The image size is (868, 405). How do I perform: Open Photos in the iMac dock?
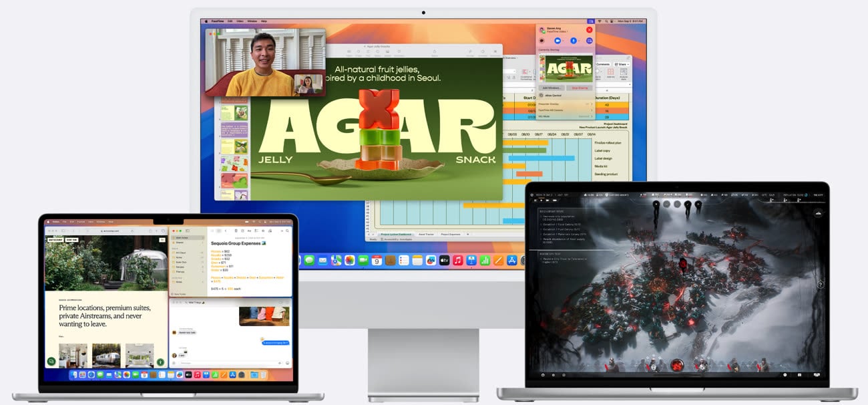pos(350,260)
